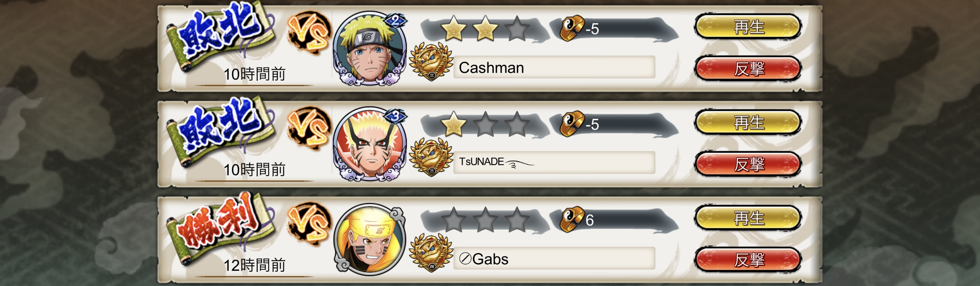This screenshot has width=980, height=286.
Task: Select the Cashman player name field
Action: [x=554, y=67]
